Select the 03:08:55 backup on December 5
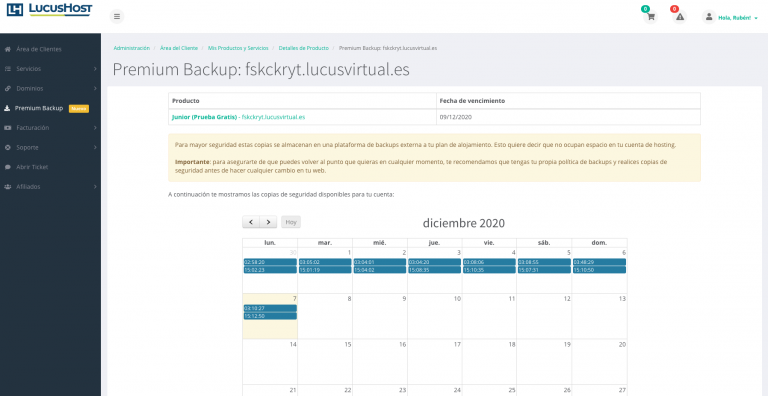Viewport: 768px width, 396px height. [x=545, y=262]
